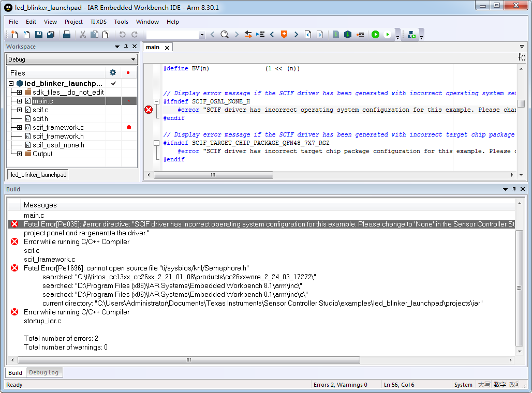This screenshot has height=393, width=532.
Task: Select scif.h in the file tree
Action: tap(40, 119)
